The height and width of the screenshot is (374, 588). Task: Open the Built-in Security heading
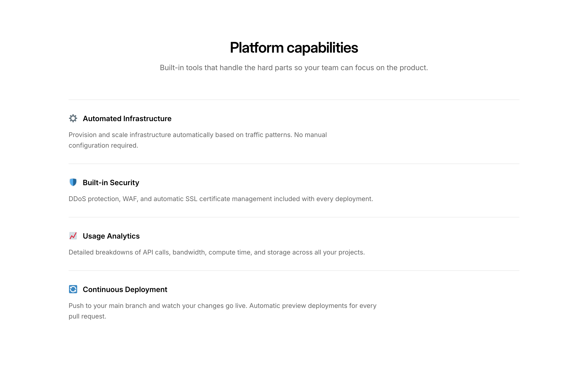pos(111,183)
